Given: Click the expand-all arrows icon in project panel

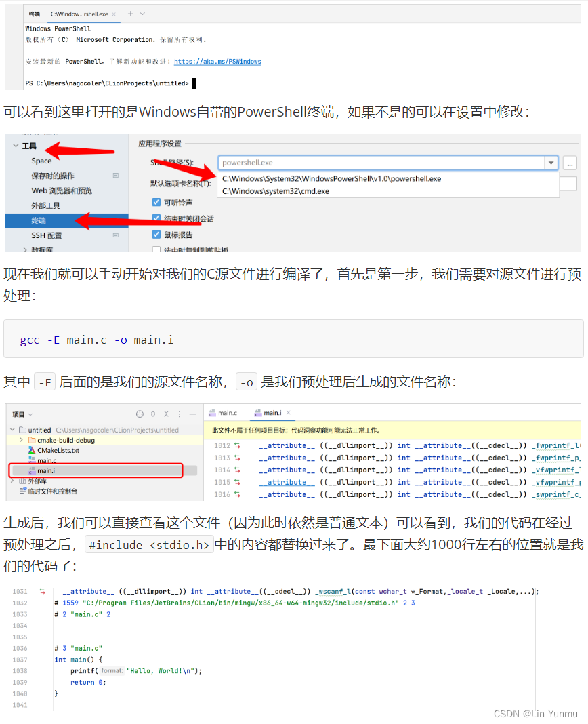Looking at the screenshot, I should point(153,414).
